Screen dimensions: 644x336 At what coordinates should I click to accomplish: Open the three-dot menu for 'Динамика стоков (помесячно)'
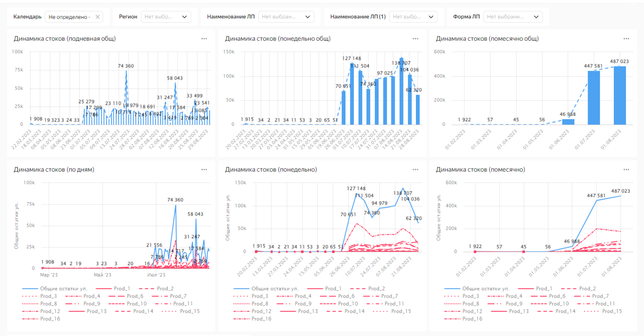pyautogui.click(x=626, y=170)
